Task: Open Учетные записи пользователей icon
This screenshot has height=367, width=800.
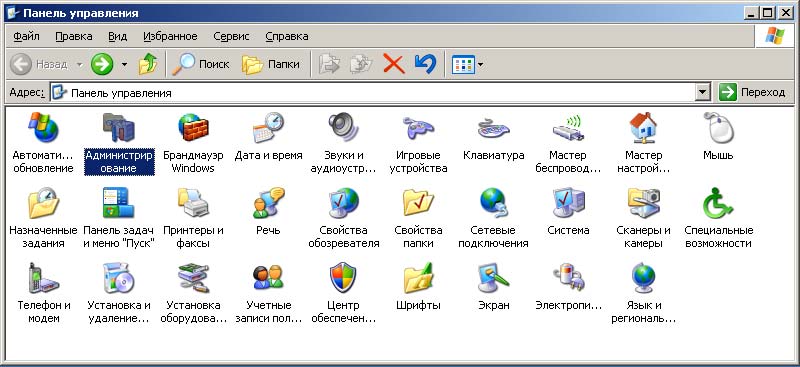Action: click(x=268, y=278)
